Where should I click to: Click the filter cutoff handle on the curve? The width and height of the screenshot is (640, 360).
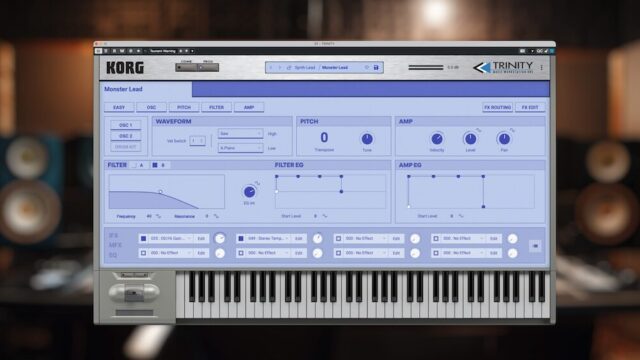click(x=160, y=191)
